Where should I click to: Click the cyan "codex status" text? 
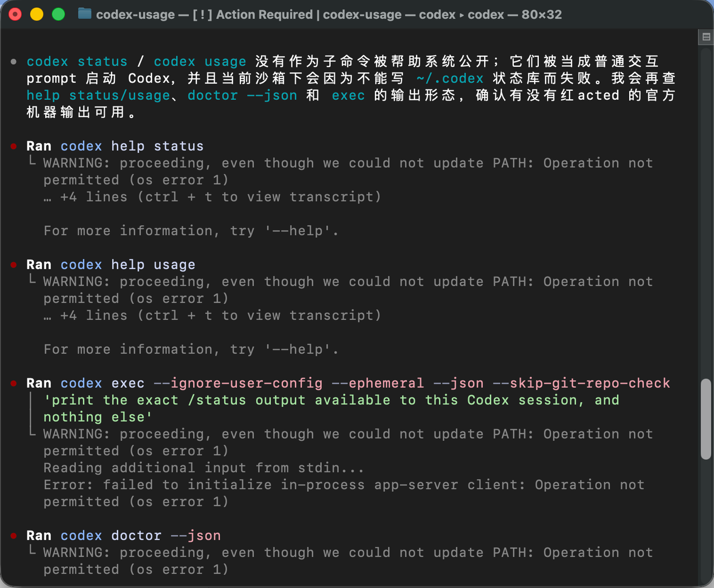[x=77, y=61]
